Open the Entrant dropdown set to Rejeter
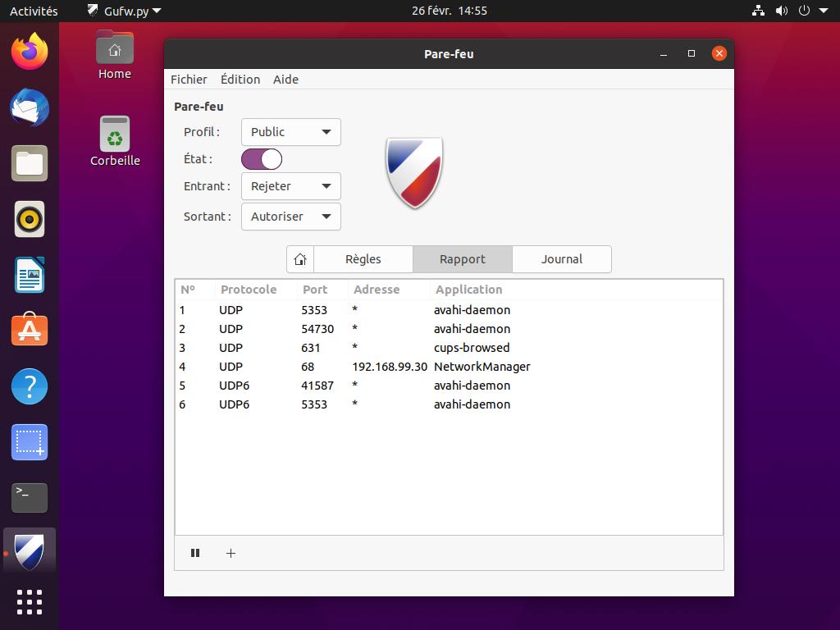 (x=291, y=186)
